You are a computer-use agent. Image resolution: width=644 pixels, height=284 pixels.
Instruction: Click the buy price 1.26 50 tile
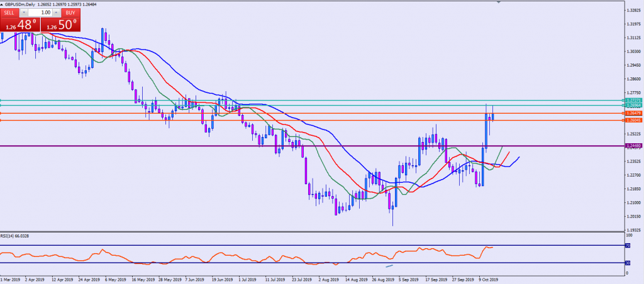click(x=60, y=25)
